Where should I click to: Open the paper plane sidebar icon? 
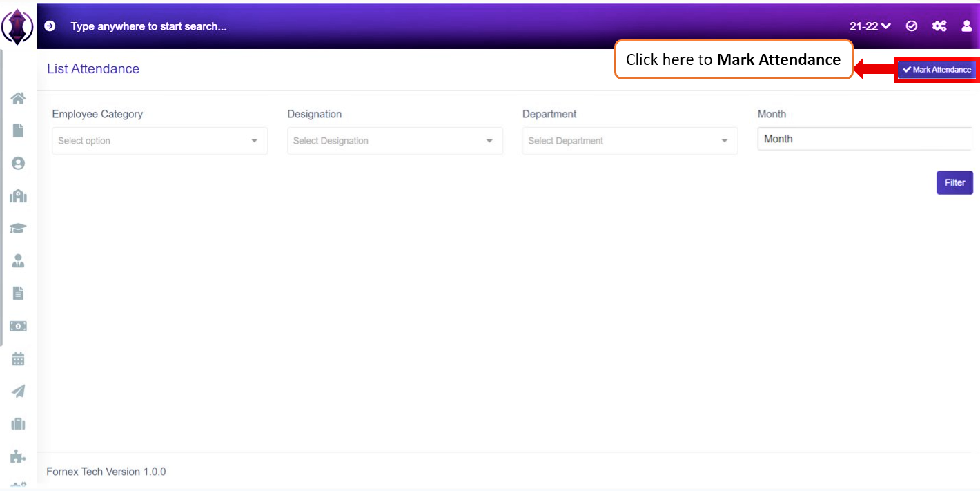point(18,392)
